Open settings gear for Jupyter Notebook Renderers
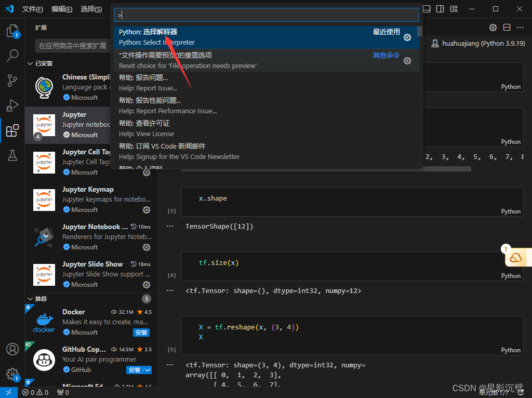Screen dimensions: 532x398 tap(147, 247)
